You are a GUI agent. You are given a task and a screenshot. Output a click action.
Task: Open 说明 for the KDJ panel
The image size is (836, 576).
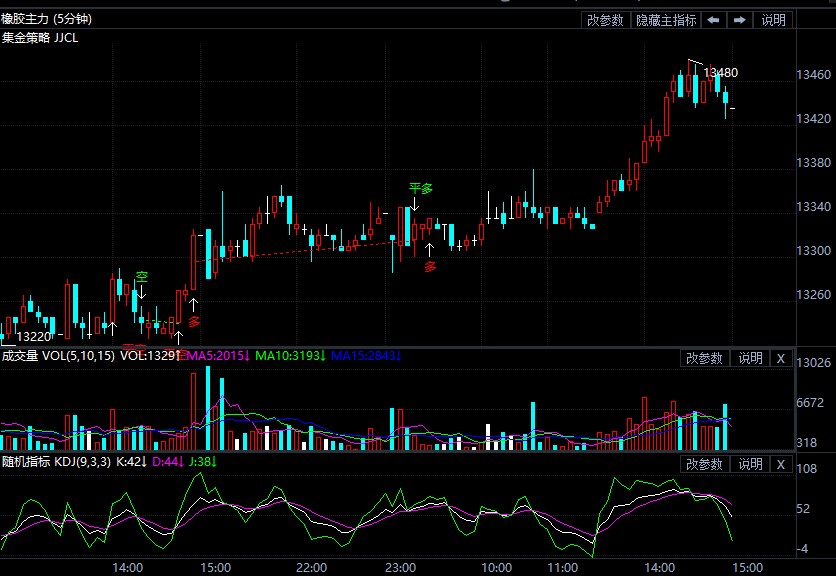coord(750,464)
